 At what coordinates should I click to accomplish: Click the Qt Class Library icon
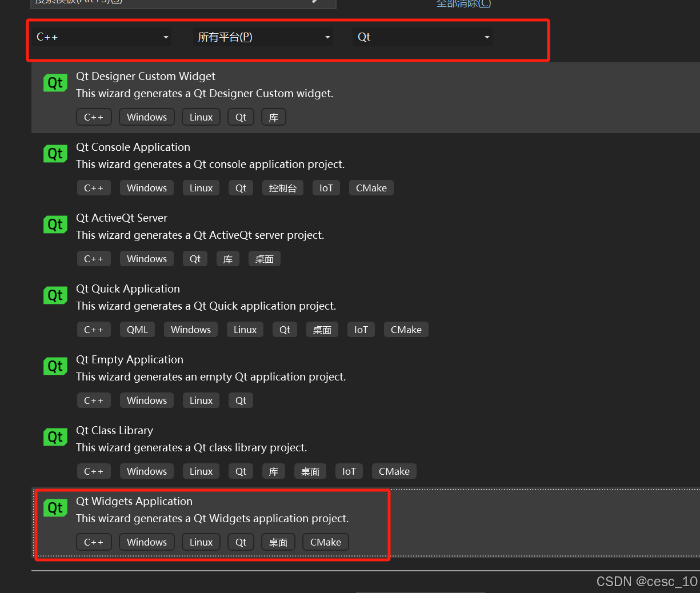tap(55, 437)
